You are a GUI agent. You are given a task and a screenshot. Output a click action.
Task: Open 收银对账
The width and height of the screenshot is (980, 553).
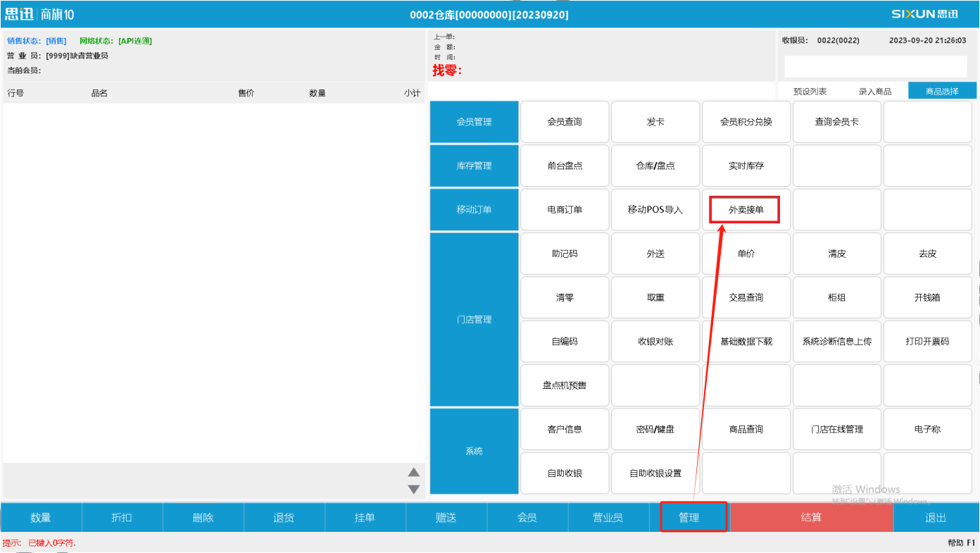tap(655, 341)
